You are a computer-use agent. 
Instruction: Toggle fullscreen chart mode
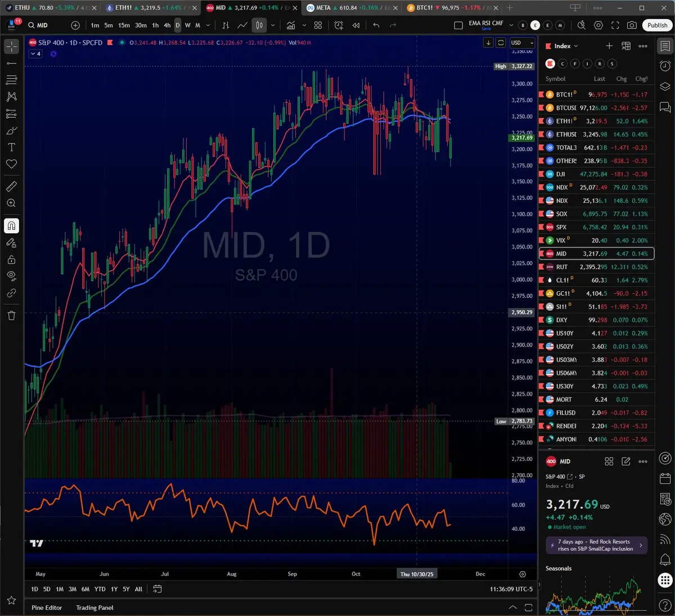tap(615, 25)
